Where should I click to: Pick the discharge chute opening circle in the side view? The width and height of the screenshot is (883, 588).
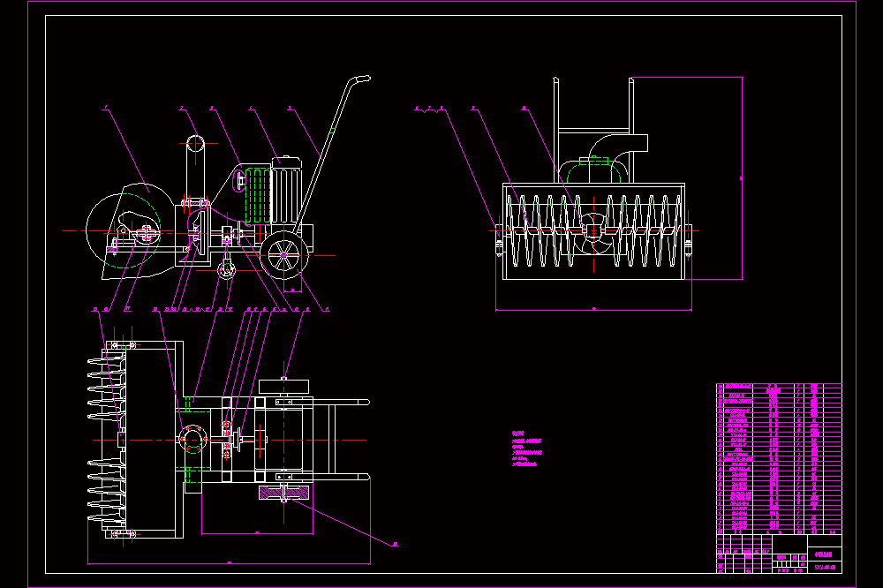pyautogui.click(x=195, y=144)
